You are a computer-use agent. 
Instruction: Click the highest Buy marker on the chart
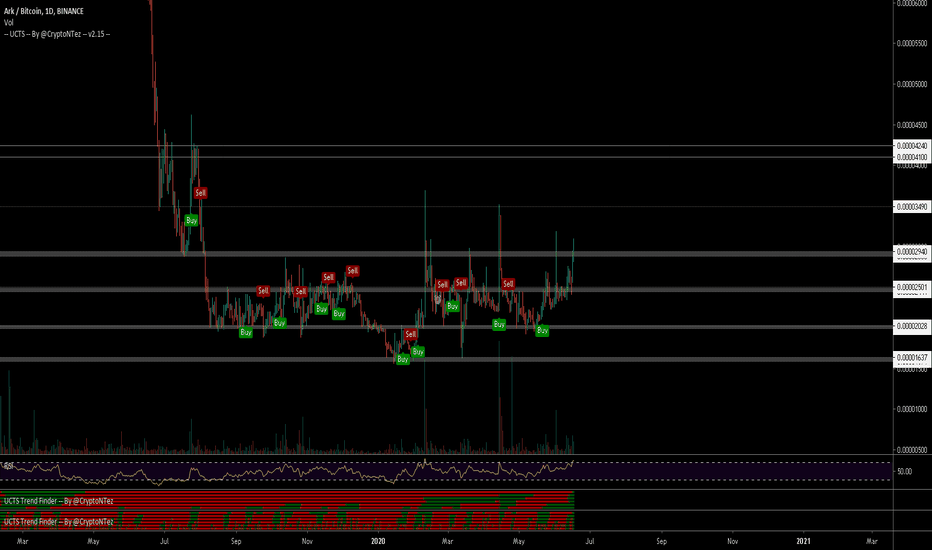click(191, 221)
